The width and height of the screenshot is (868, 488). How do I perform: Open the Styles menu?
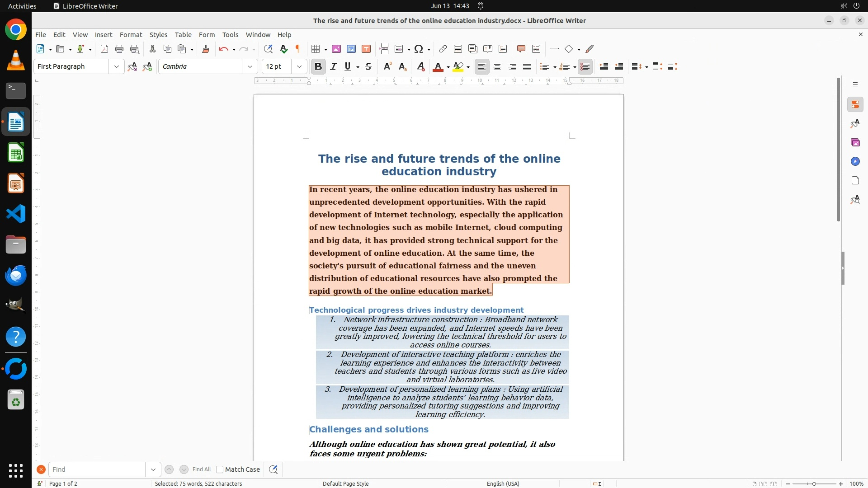point(158,35)
